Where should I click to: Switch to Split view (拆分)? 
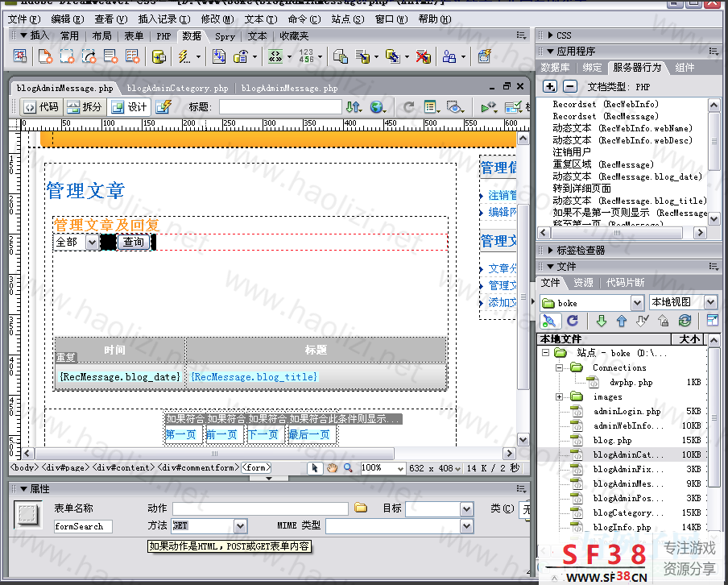coord(85,107)
